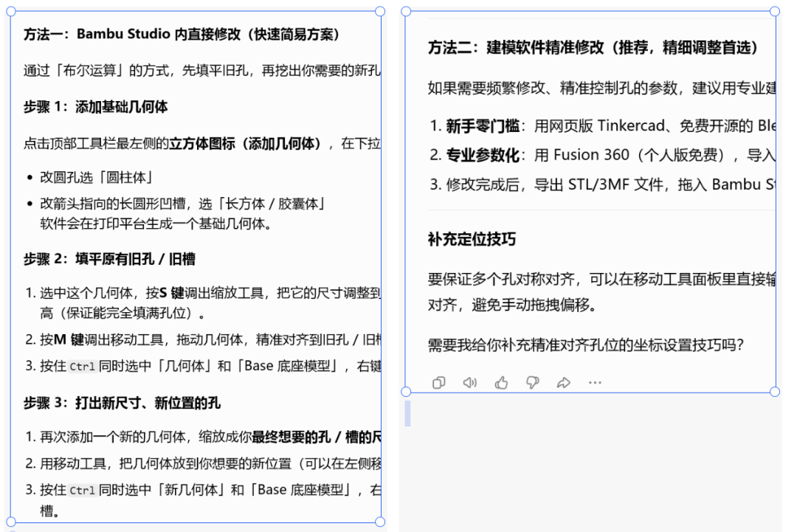This screenshot has height=532, width=797.
Task: Select the line 软件会在打印平台生成一个基础几何体。
Action: pyautogui.click(x=156, y=224)
